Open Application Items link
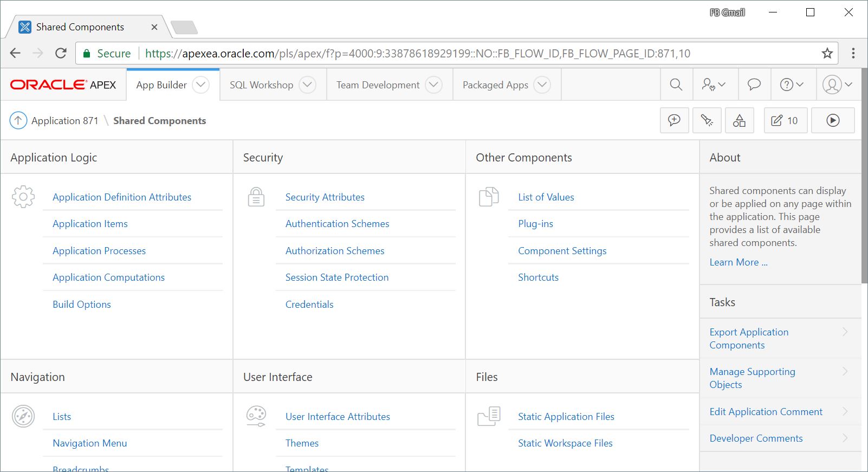868x472 pixels. (x=90, y=224)
